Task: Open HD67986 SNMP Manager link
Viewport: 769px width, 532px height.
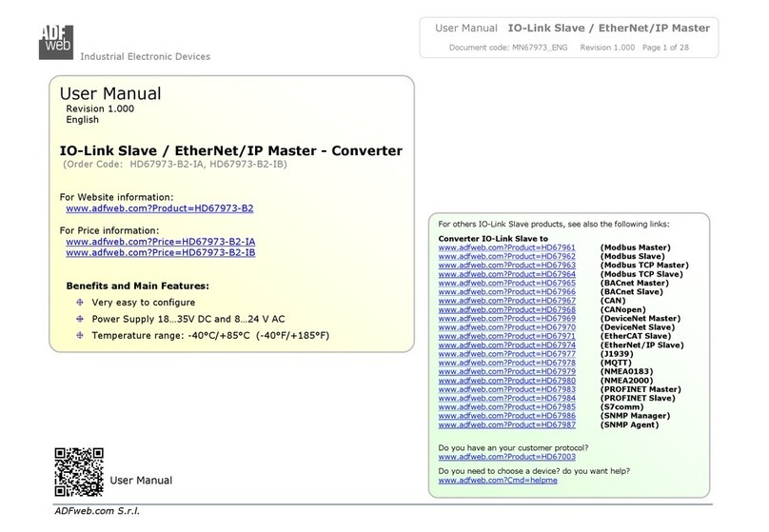Action: (x=506, y=416)
